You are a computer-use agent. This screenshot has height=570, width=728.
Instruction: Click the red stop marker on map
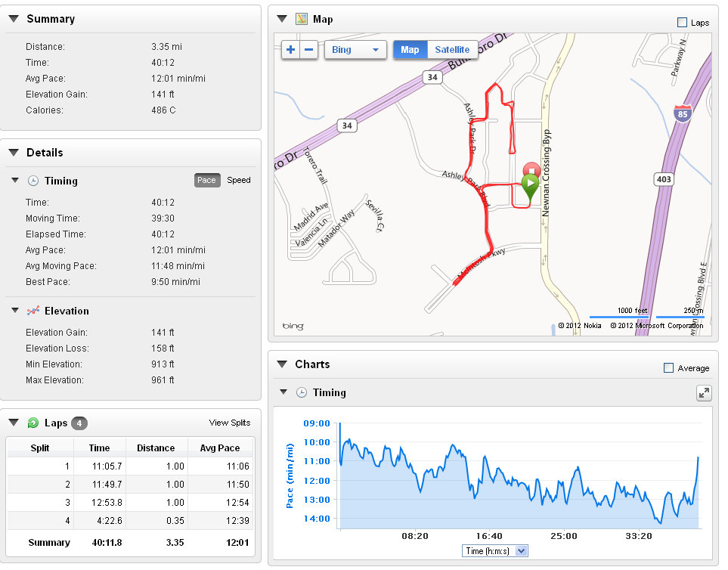[531, 169]
